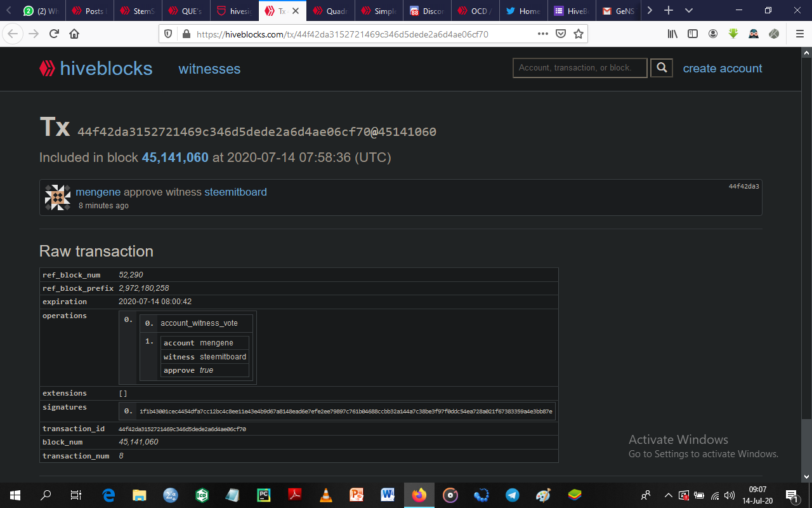Focus the account, transaction, or block search field

pyautogui.click(x=580, y=68)
